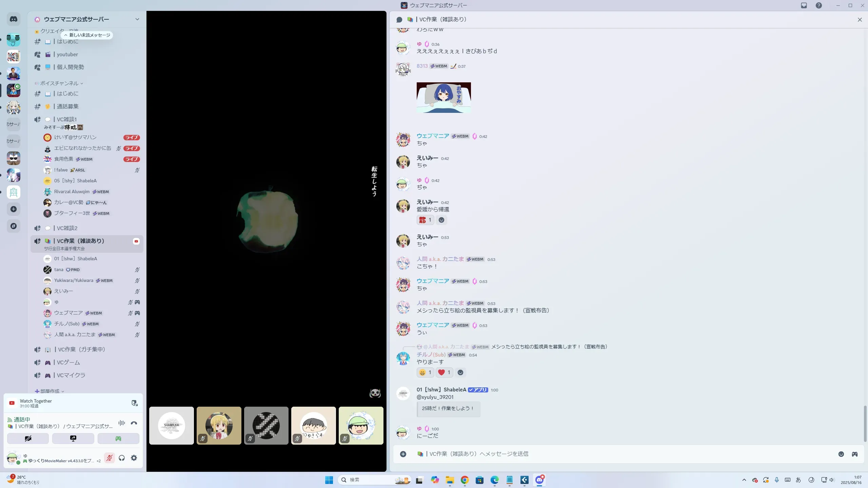Image resolution: width=868 pixels, height=488 pixels.
Task: Toggle camera on in call panel
Action: tap(28, 439)
